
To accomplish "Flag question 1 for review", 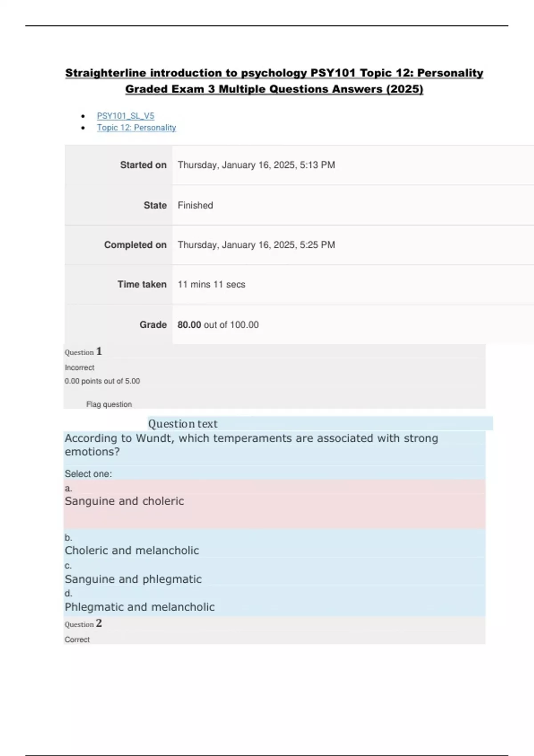I will (109, 404).
